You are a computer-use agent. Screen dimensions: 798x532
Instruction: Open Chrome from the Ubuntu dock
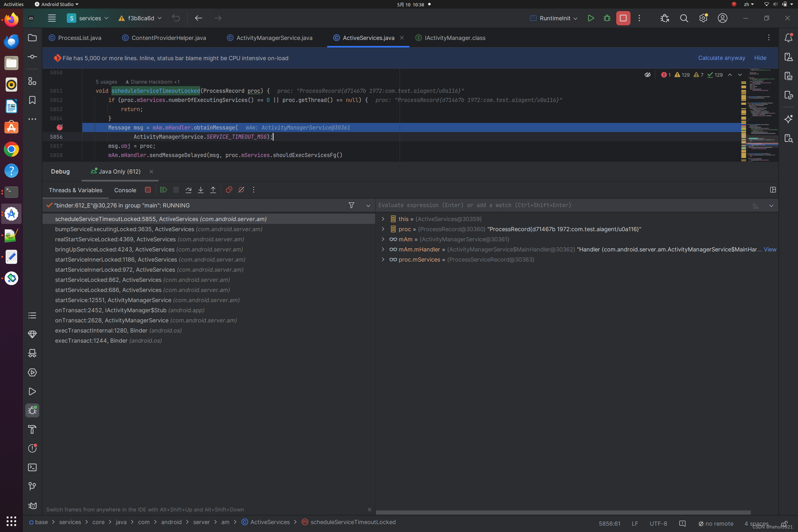click(x=11, y=149)
